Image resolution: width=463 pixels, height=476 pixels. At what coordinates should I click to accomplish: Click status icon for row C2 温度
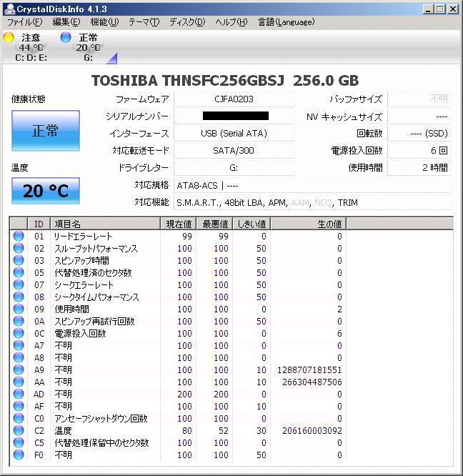pos(19,430)
